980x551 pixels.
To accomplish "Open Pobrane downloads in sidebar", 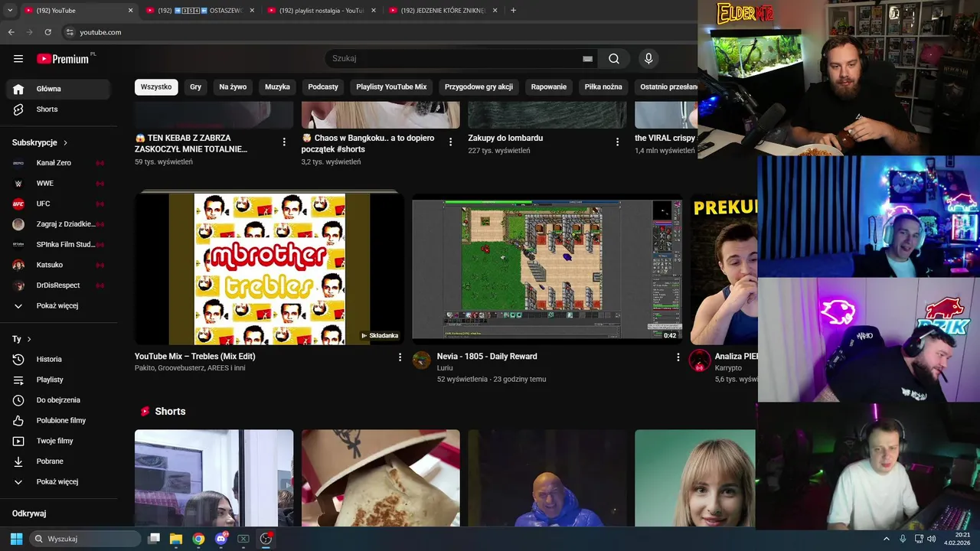I will click(x=58, y=461).
